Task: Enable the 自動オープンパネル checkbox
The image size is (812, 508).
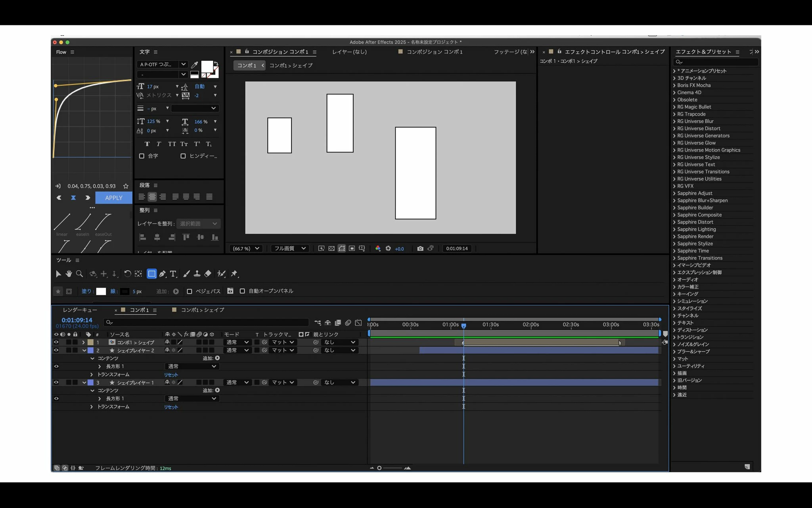Action: pyautogui.click(x=242, y=291)
